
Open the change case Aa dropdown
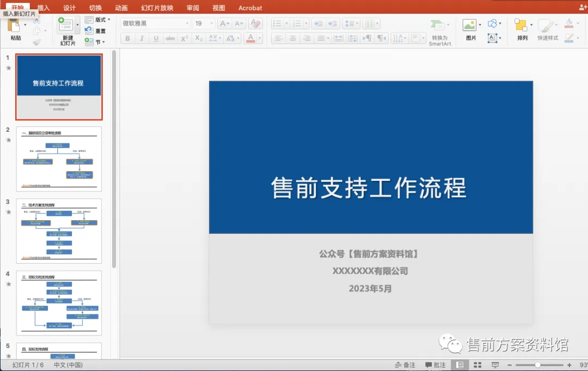point(232,38)
